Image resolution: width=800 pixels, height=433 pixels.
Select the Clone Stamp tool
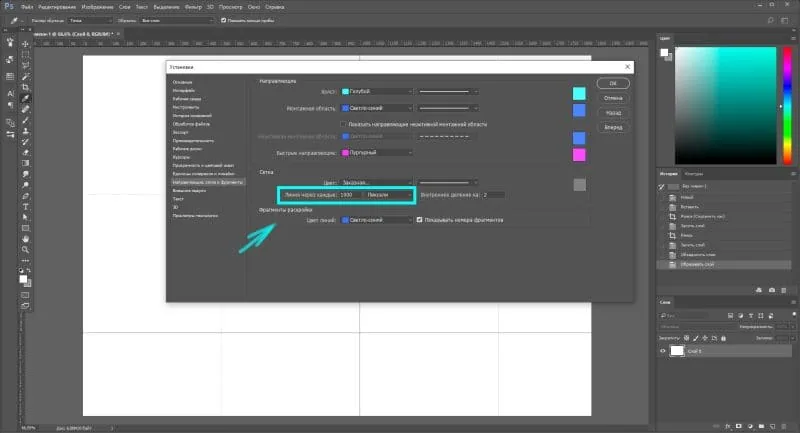[25, 131]
